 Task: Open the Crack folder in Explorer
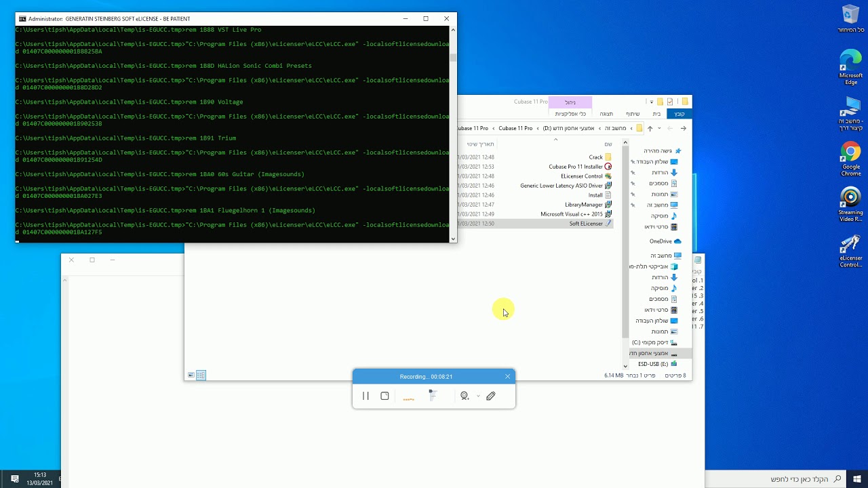(x=600, y=157)
